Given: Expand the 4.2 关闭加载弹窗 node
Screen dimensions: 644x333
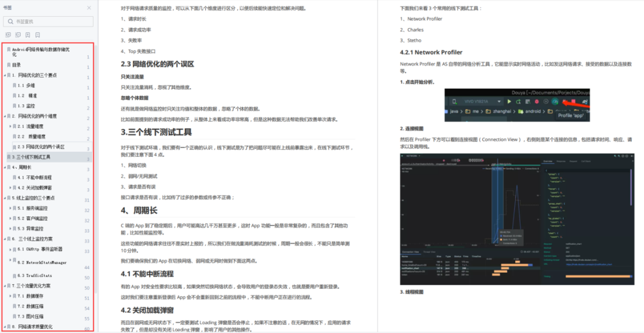Looking at the screenshot, I should (10, 188).
